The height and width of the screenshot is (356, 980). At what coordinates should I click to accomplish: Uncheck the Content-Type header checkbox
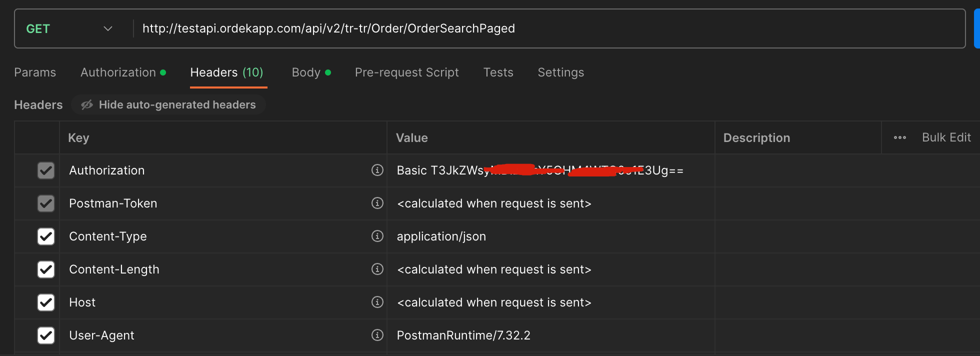point(46,236)
